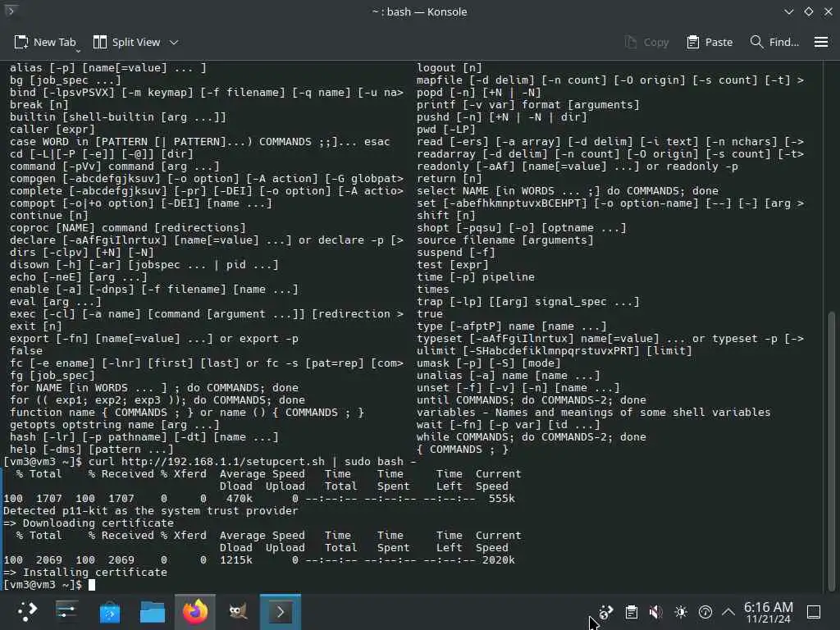Click the Split View button
Viewport: 840px width, 630px height.
(126, 42)
